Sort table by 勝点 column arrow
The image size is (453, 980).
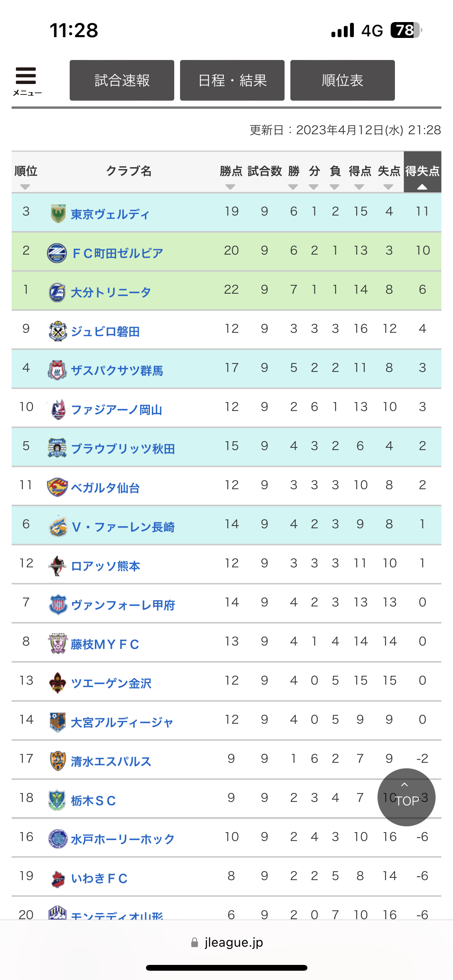coord(230,187)
